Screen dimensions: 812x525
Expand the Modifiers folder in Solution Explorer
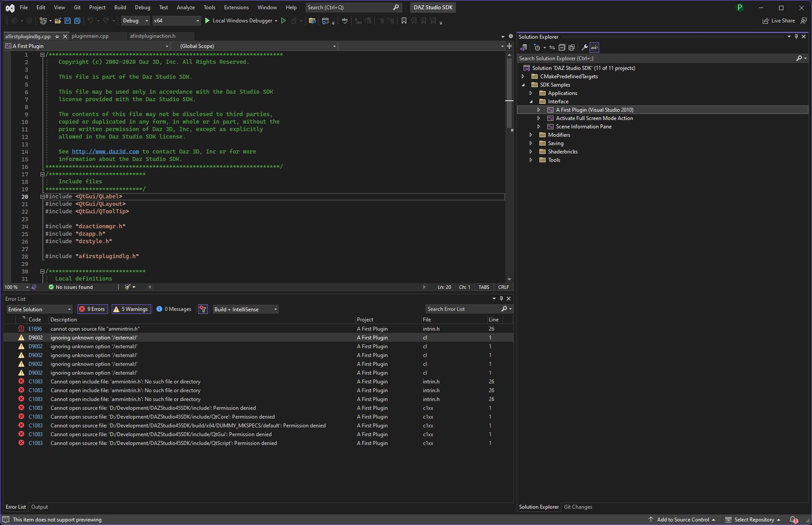tap(531, 135)
